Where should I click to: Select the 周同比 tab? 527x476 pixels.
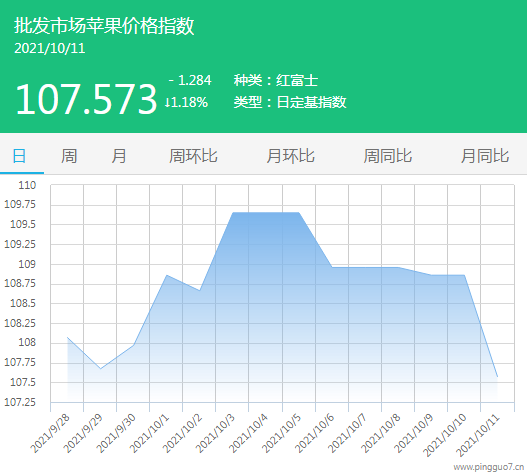388,156
